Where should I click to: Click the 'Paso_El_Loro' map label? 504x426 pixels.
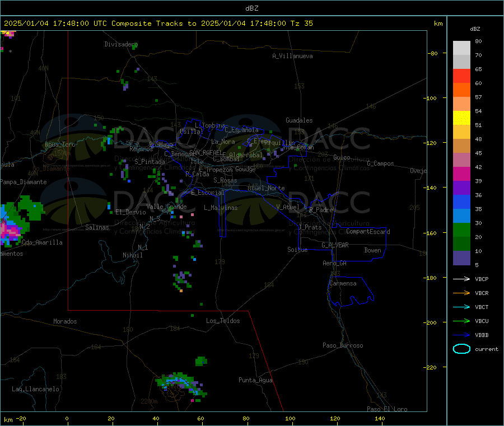388,409
